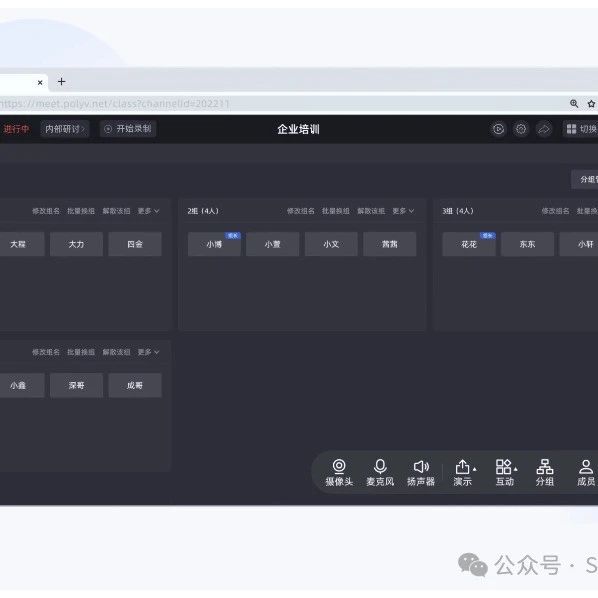Select member card 小文 in 2组
This screenshot has height=598, width=598.
(x=331, y=244)
